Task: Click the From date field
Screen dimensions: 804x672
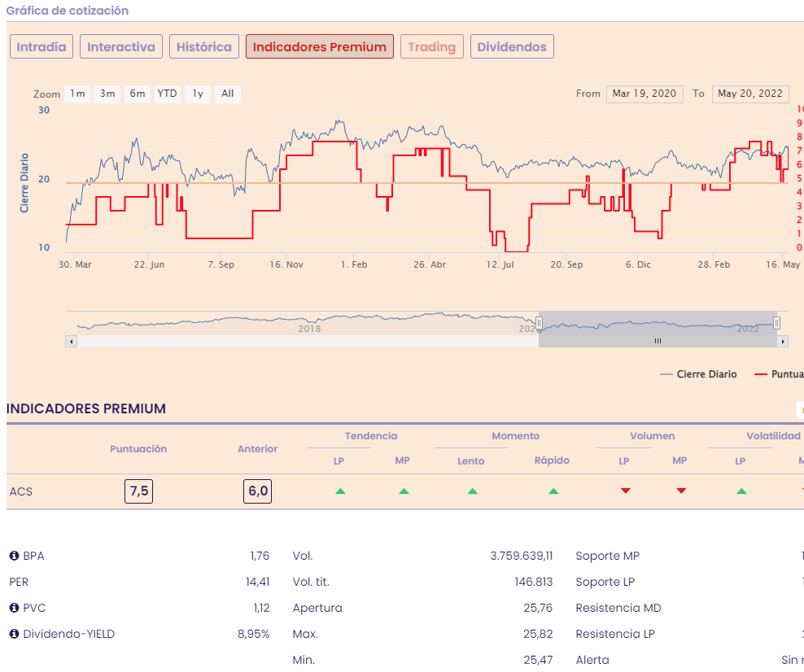Action: tap(644, 94)
